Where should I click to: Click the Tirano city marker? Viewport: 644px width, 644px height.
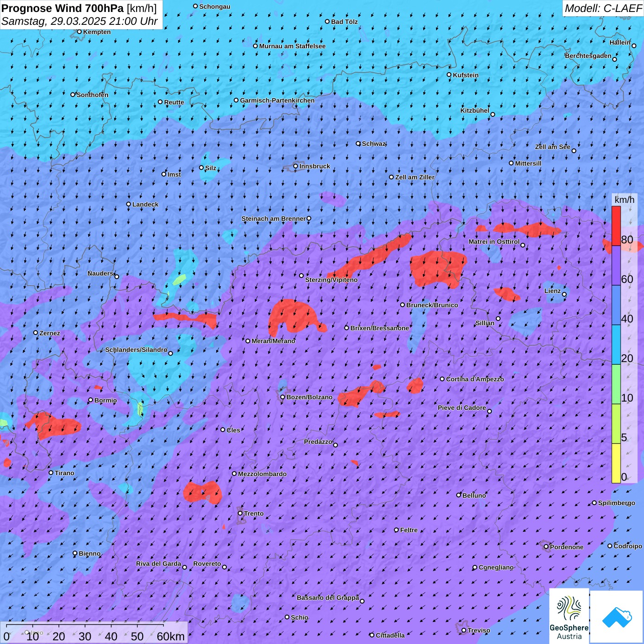pyautogui.click(x=51, y=472)
